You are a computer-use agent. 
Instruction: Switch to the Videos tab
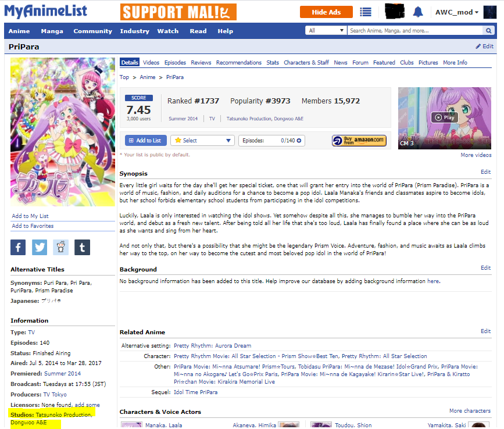coord(151,62)
